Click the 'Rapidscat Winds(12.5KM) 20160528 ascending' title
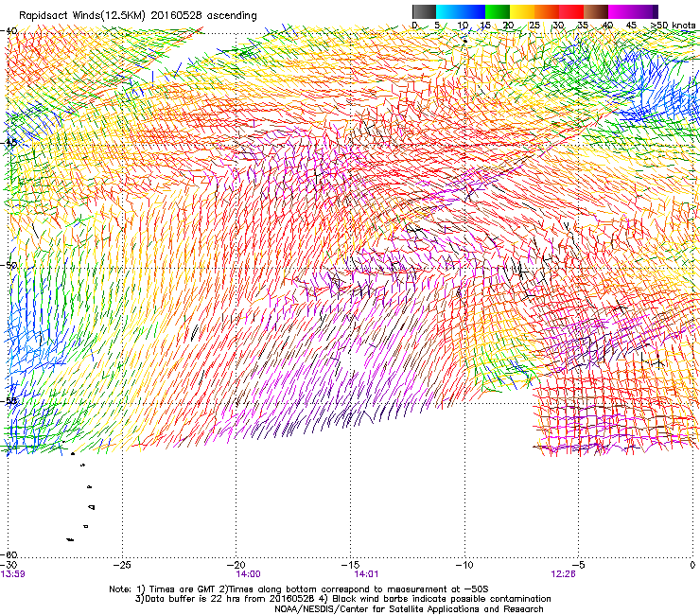 pyautogui.click(x=138, y=16)
